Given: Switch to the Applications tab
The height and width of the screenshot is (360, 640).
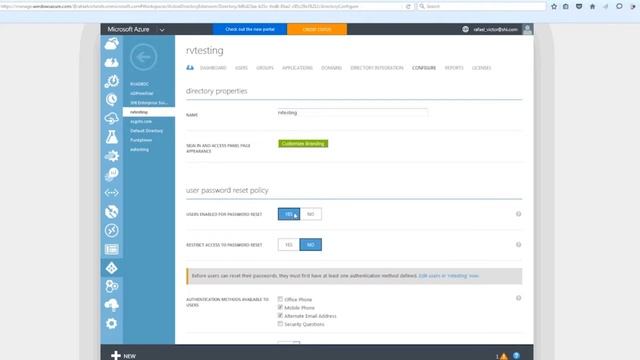Looking at the screenshot, I should point(297,68).
